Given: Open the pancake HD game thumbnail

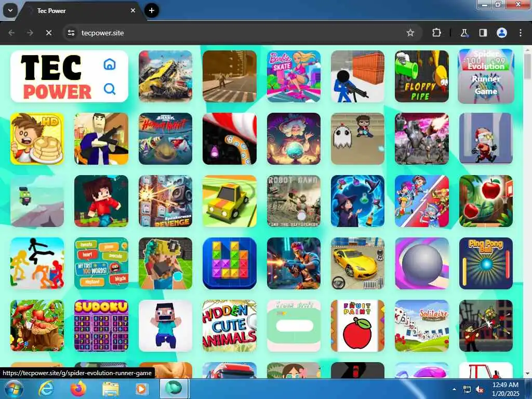Looking at the screenshot, I should click(x=37, y=139).
